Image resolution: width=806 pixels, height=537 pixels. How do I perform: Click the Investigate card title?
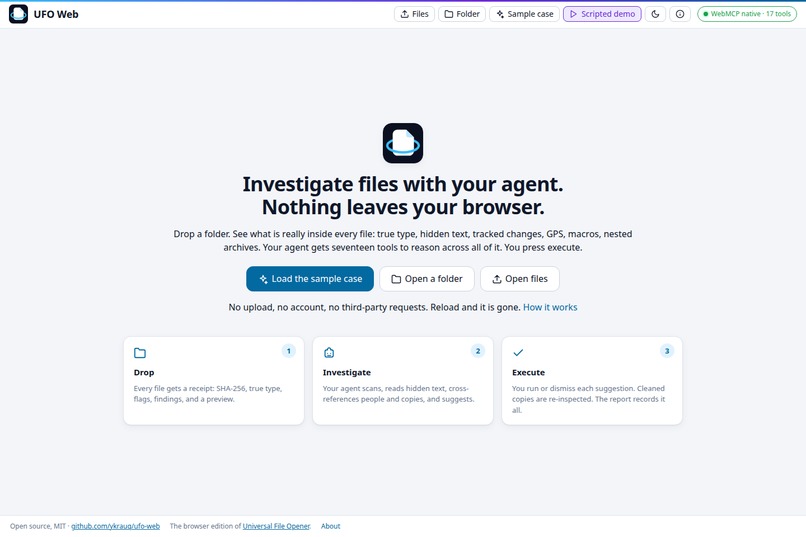346,373
